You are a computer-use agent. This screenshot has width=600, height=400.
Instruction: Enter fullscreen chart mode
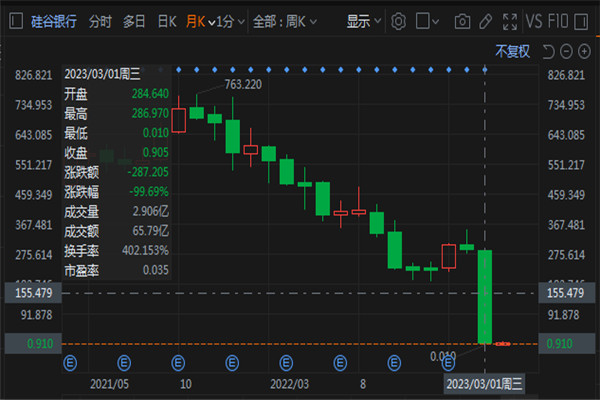coord(510,21)
